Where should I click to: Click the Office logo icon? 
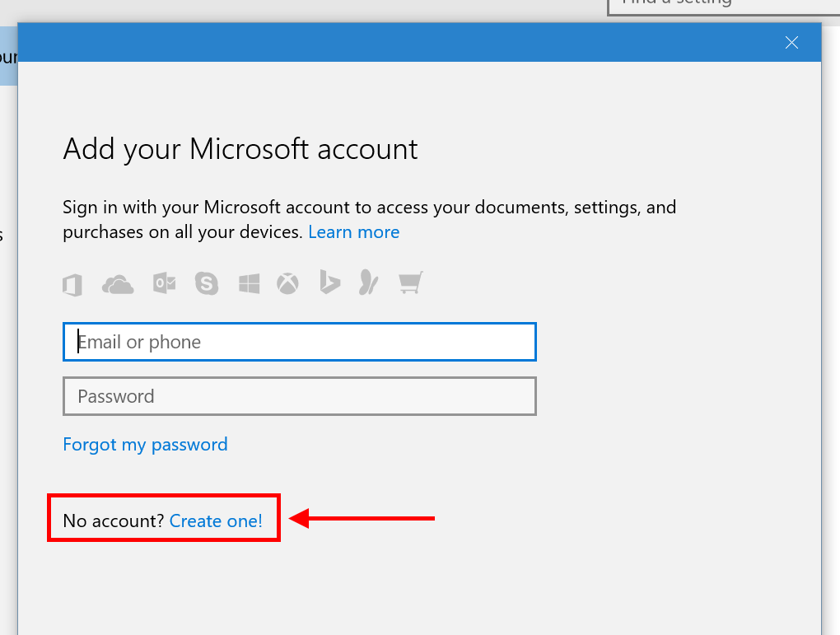[72, 284]
